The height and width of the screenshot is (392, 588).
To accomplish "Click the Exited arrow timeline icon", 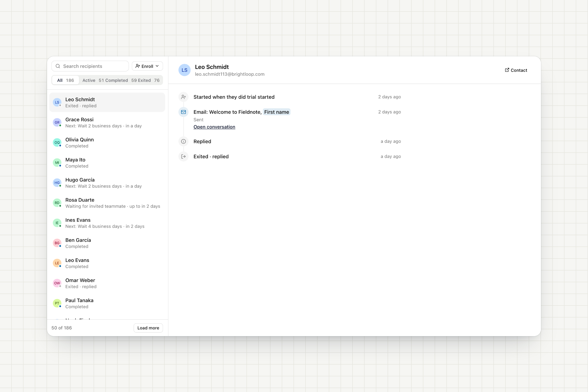I will tap(183, 156).
